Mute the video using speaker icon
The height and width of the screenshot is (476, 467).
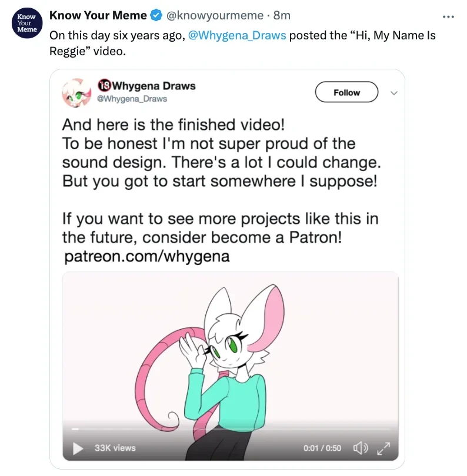(361, 448)
